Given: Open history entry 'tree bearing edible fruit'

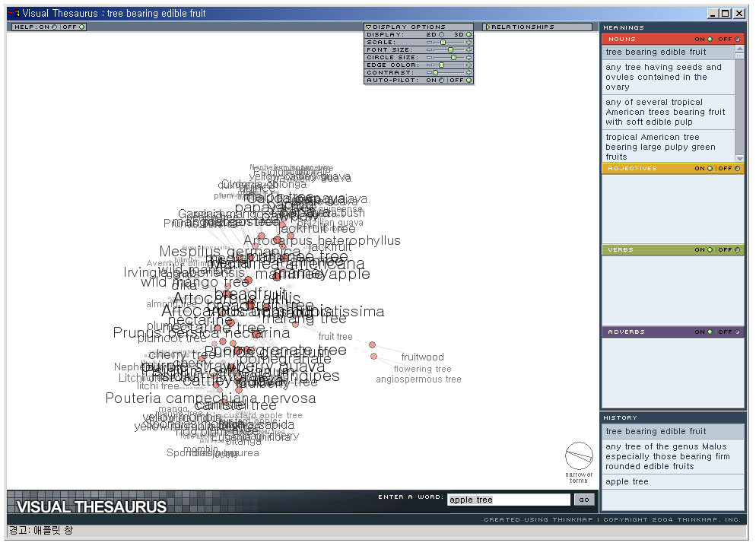Looking at the screenshot, I should point(672,431).
